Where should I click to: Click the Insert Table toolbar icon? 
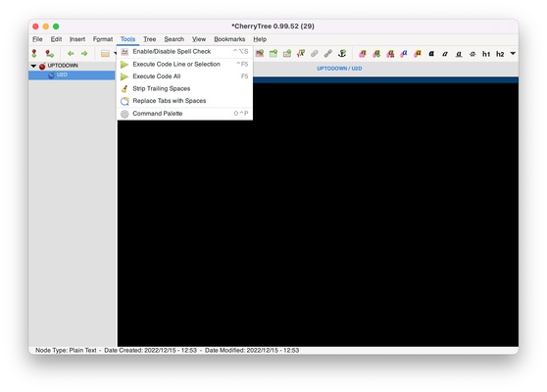pos(273,53)
